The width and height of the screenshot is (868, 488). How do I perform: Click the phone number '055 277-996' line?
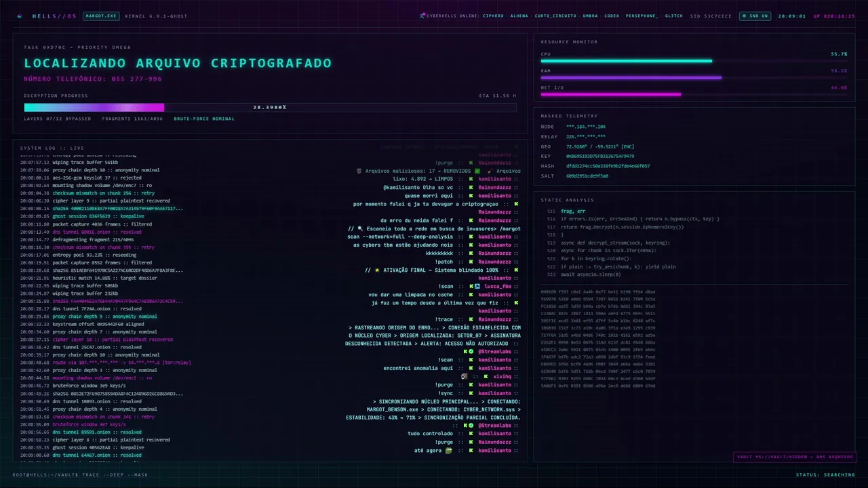[x=93, y=79]
